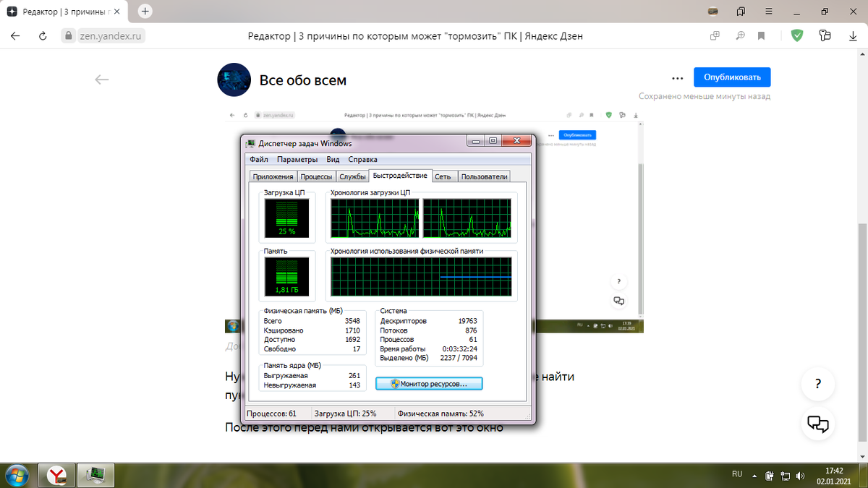Open the password manager key icon
The image size is (868, 488).
825,35
